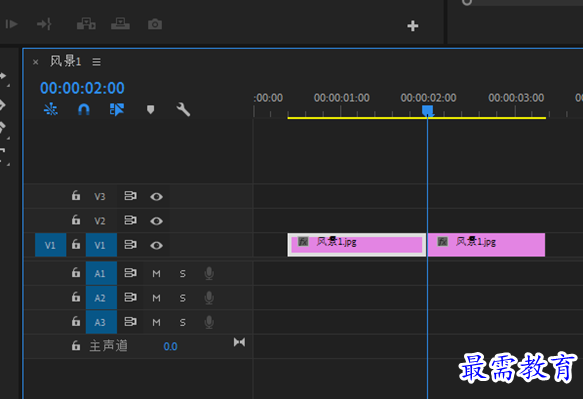
Task: Toggle lock on track A1
Action: click(76, 273)
